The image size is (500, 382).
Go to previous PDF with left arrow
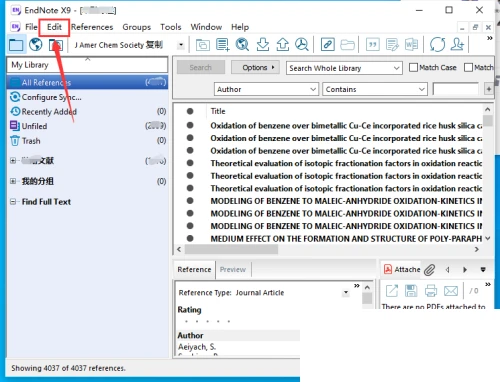448,270
